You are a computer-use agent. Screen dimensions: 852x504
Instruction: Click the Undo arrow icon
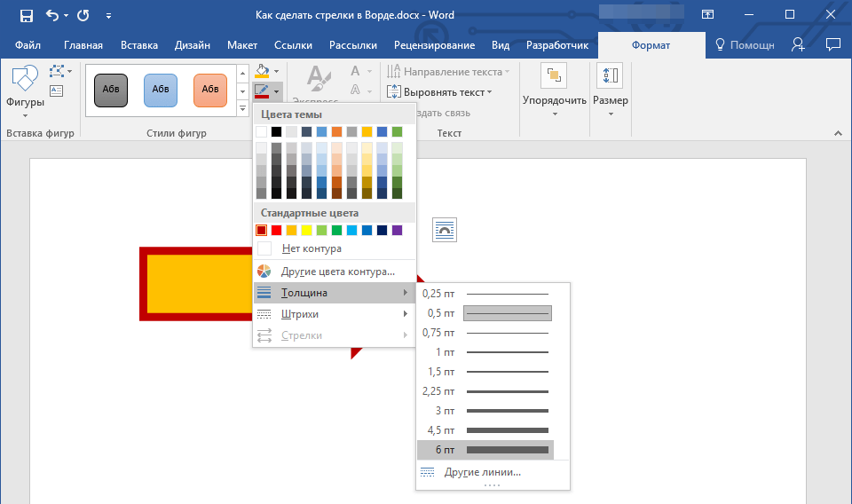tap(52, 15)
